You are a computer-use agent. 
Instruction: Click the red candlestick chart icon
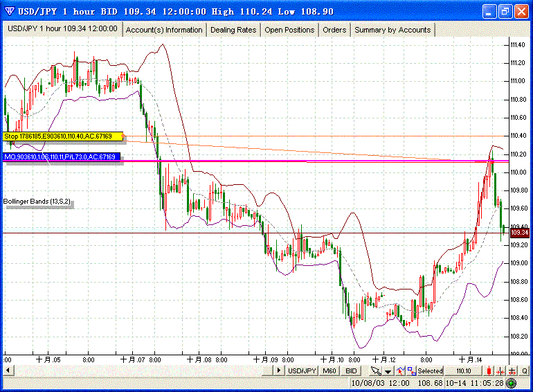tap(489, 371)
